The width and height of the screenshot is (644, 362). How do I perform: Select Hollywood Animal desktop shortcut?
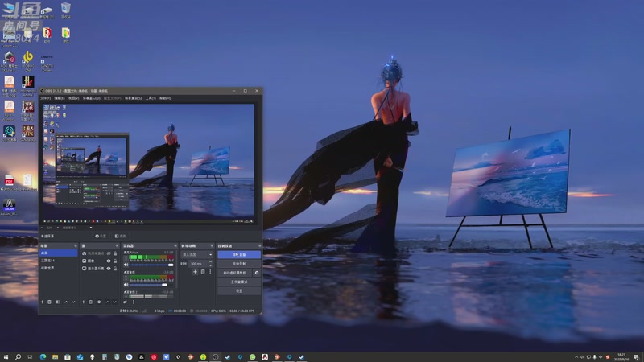click(28, 85)
